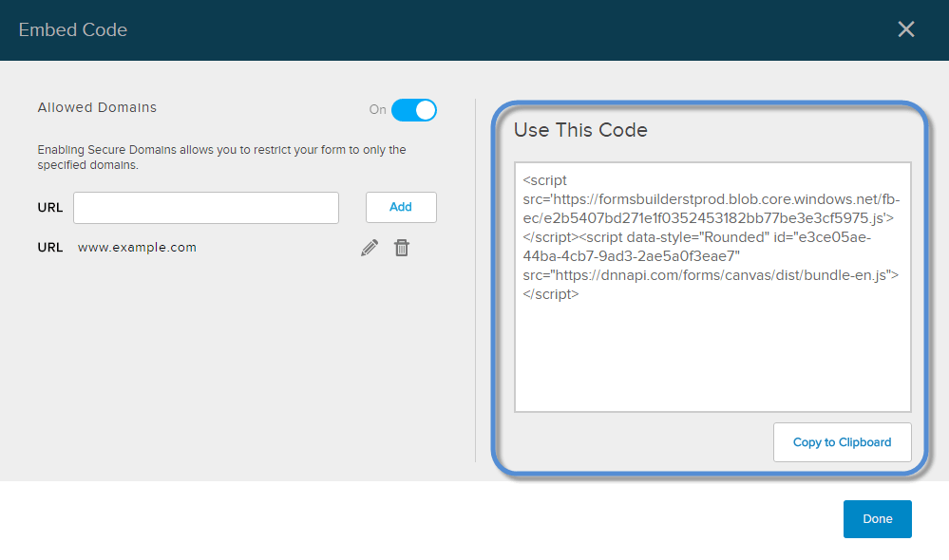Click inside the empty URL input field
The image size is (949, 560).
tap(205, 207)
